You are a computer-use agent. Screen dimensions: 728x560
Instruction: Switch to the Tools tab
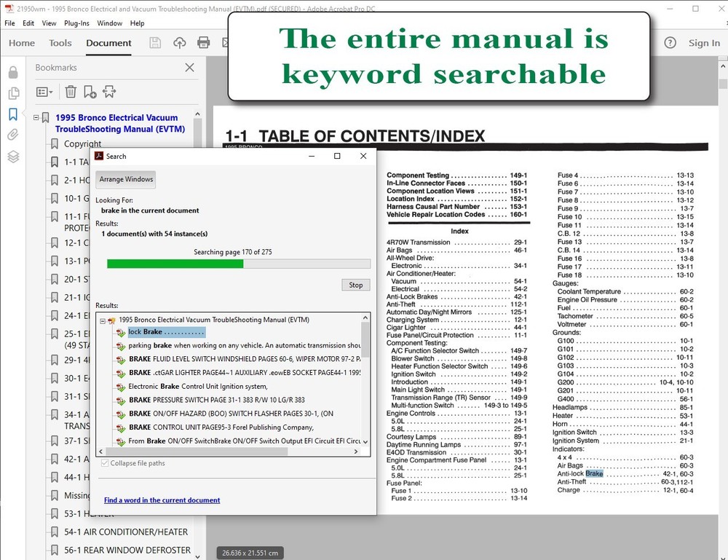(60, 43)
